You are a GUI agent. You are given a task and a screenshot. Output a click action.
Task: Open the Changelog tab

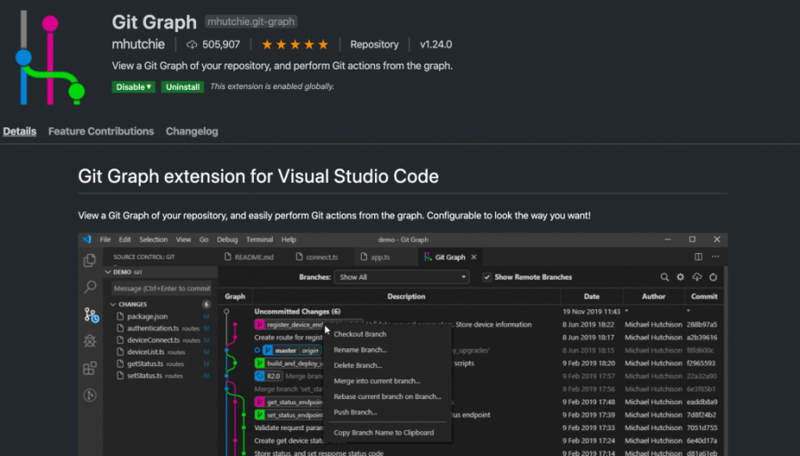(x=191, y=131)
